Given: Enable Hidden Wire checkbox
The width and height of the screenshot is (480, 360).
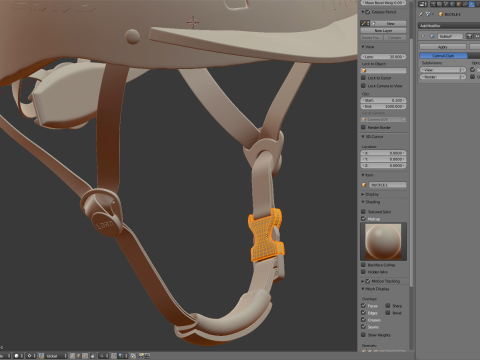Looking at the screenshot, I should pos(364,272).
